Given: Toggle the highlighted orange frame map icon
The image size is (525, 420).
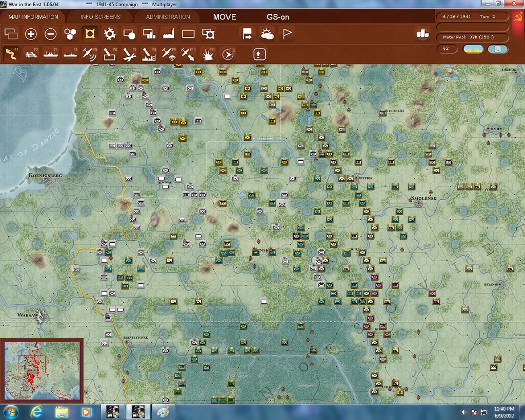Looking at the screenshot, I should point(90,34).
